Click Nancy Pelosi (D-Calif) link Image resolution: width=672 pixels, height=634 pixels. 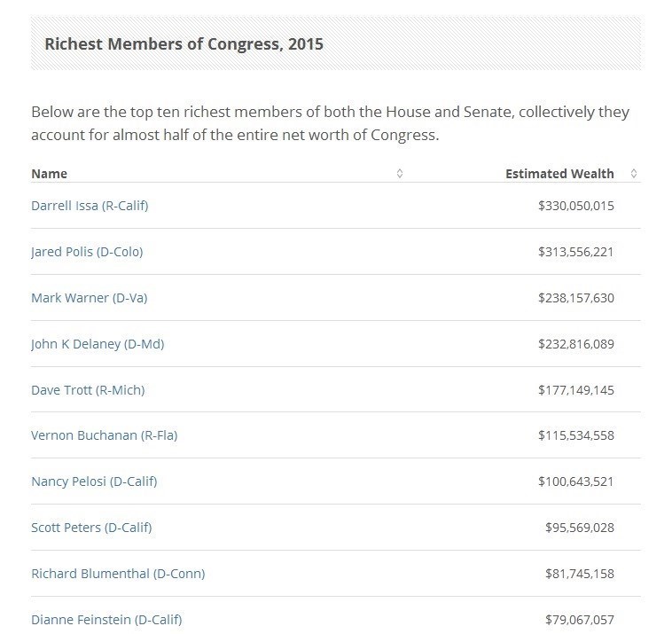coord(94,481)
